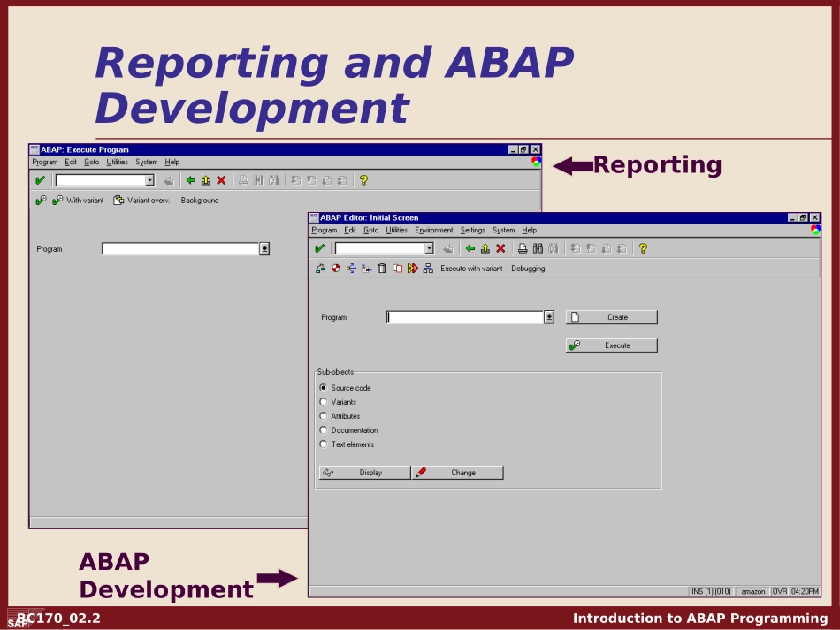Image resolution: width=840 pixels, height=630 pixels.
Task: Click Help question mark in Execute Program window
Action: coord(363,180)
